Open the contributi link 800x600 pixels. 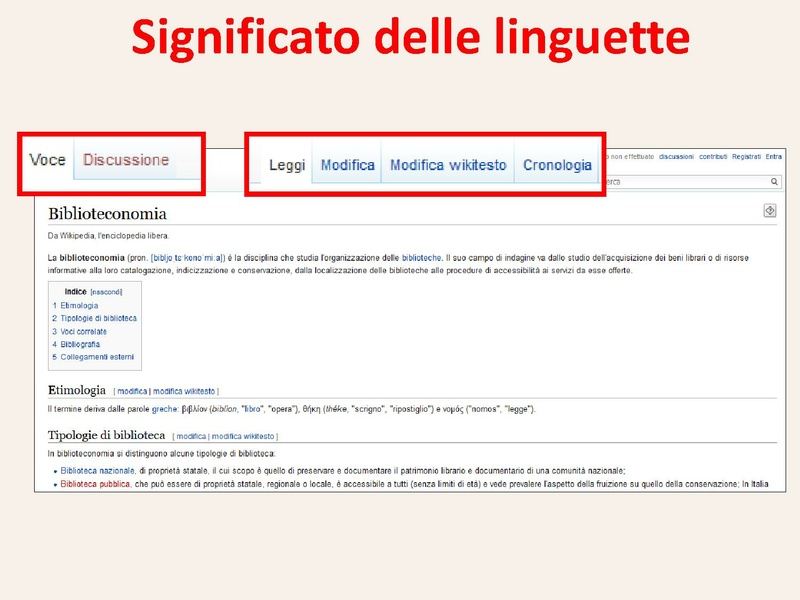pos(713,156)
